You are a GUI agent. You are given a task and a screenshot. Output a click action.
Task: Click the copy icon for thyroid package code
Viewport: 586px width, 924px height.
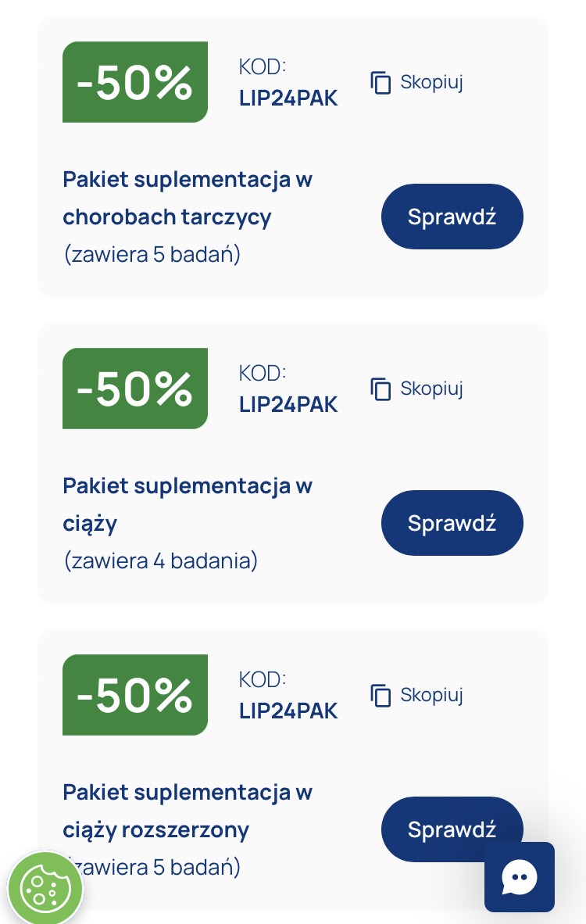click(x=381, y=83)
